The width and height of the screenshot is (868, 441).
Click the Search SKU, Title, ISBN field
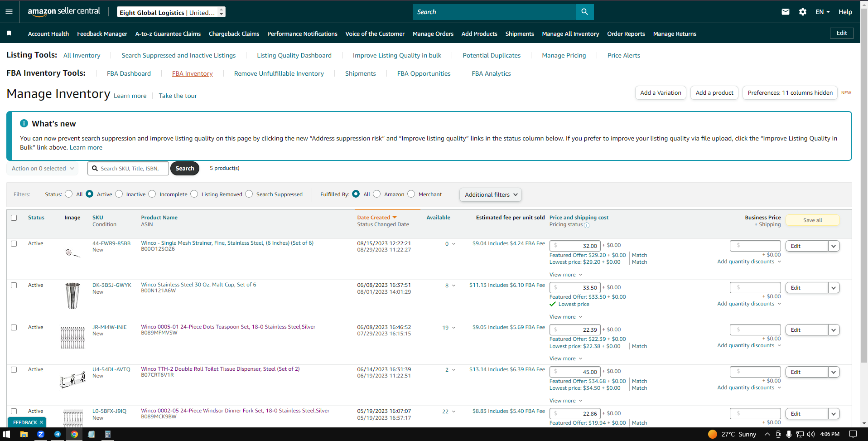pyautogui.click(x=128, y=168)
